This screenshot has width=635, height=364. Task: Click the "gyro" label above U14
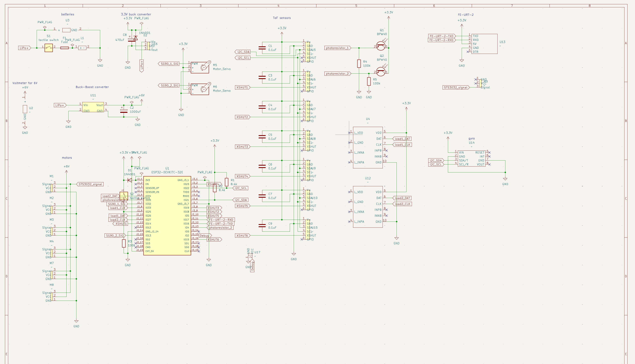coord(472,139)
